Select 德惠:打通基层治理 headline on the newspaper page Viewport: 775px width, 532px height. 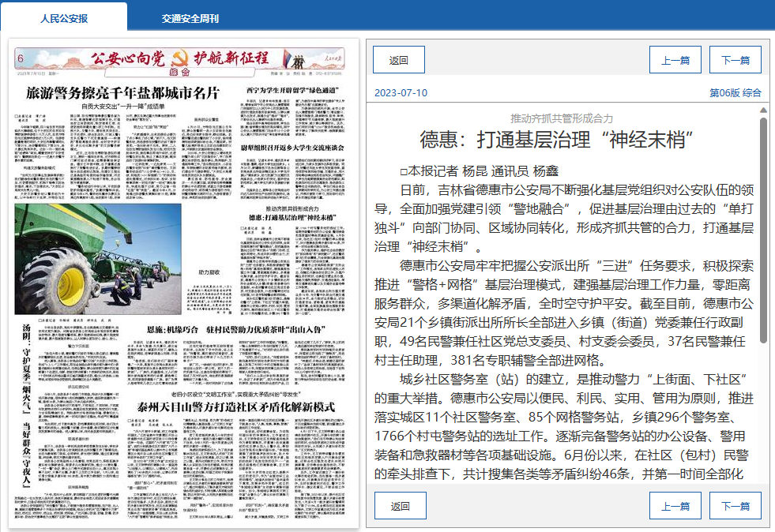pos(292,217)
